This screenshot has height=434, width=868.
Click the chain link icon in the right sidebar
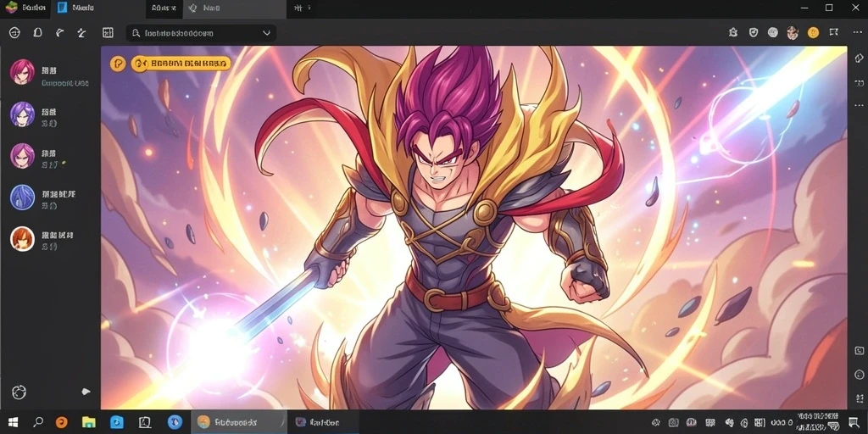(x=860, y=58)
